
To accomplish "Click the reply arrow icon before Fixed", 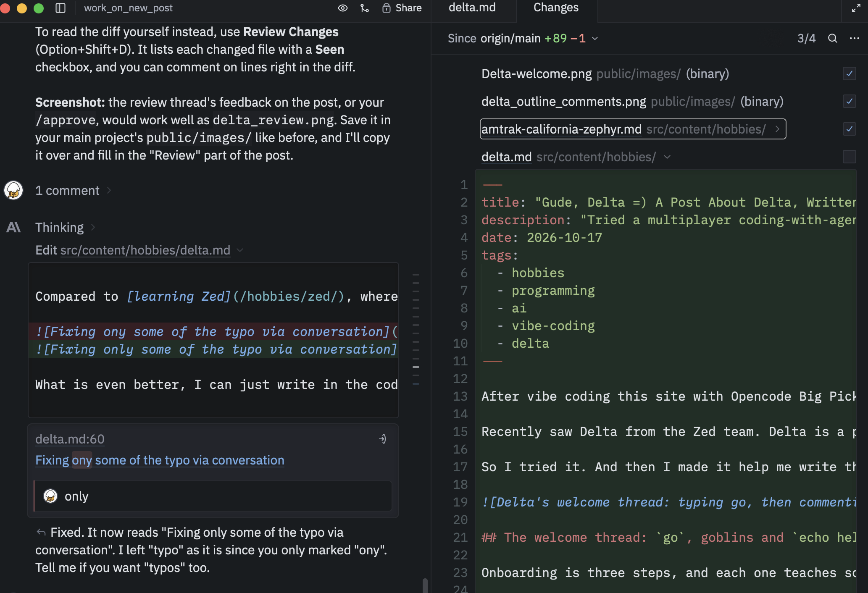I will [x=41, y=533].
